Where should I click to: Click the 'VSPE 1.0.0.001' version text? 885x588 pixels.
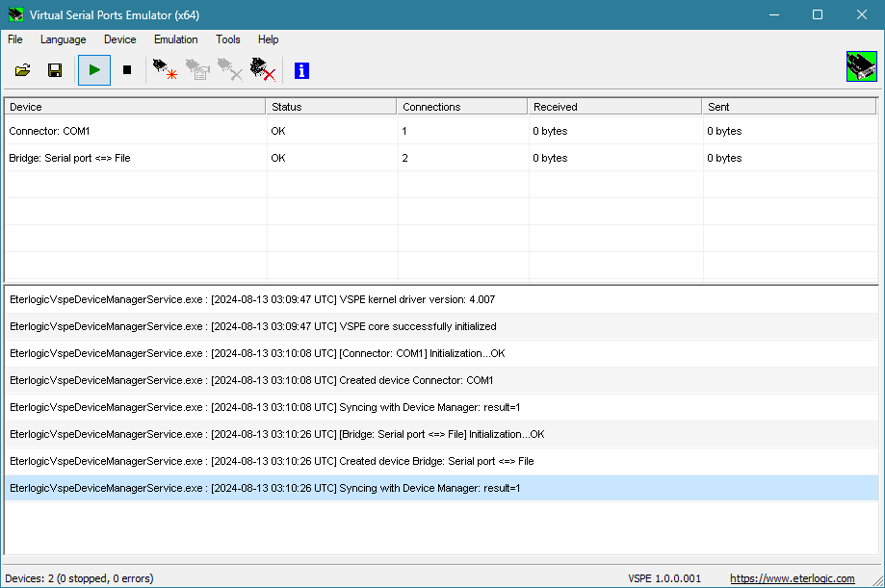coord(664,578)
